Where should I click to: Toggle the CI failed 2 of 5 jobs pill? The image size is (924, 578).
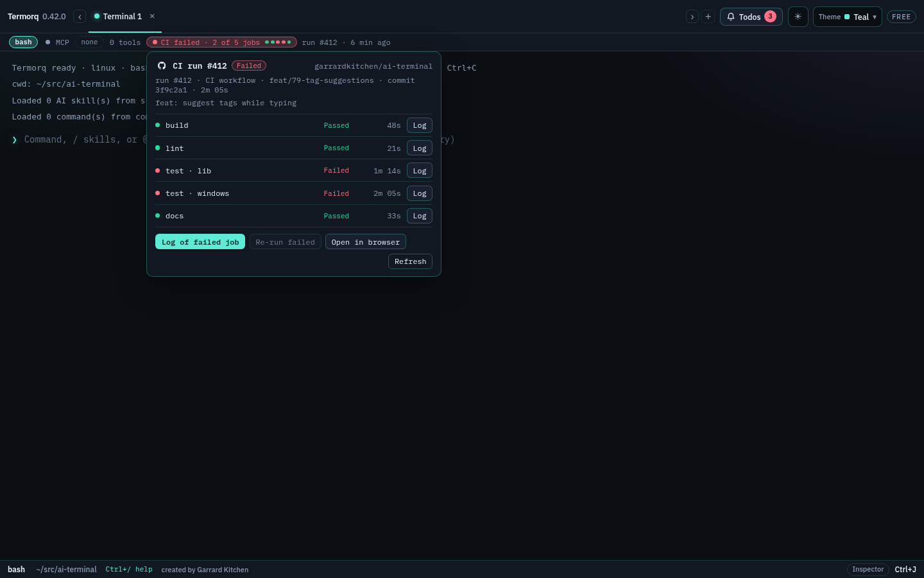(221, 42)
